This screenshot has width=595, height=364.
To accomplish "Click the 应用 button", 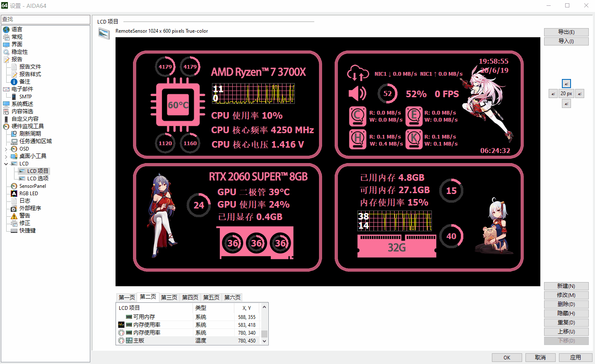I will point(576,357).
